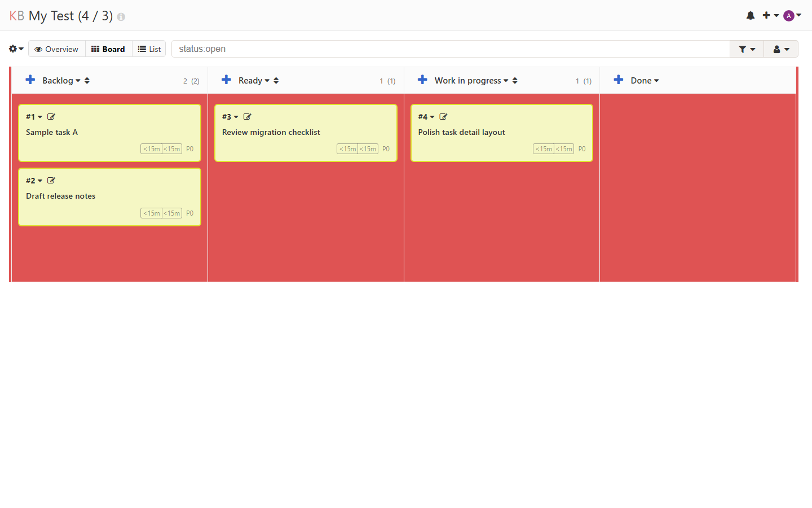Image resolution: width=812 pixels, height=508 pixels.
Task: Click the search filter input field
Action: [x=451, y=49]
